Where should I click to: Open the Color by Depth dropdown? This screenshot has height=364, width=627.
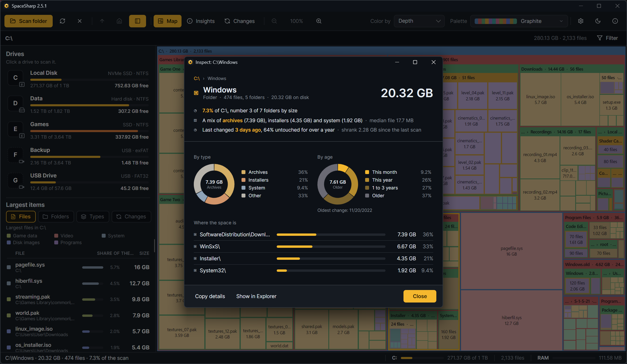click(419, 21)
